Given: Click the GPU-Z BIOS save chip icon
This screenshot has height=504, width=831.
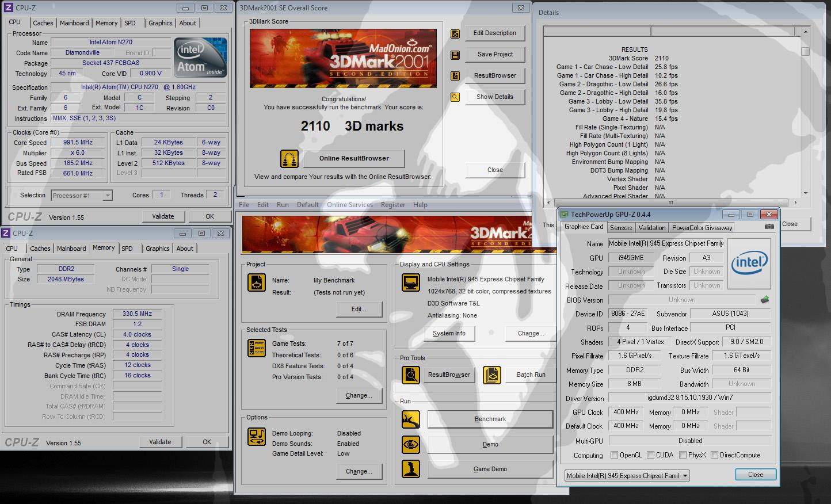Looking at the screenshot, I should pos(765,300).
